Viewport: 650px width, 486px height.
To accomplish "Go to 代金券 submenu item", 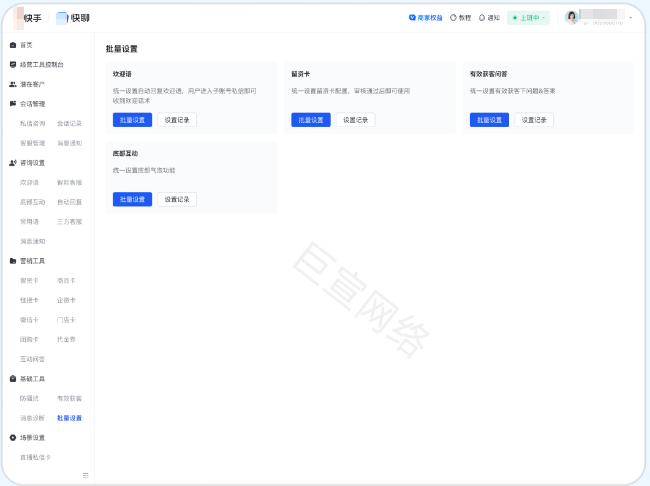I will [66, 339].
